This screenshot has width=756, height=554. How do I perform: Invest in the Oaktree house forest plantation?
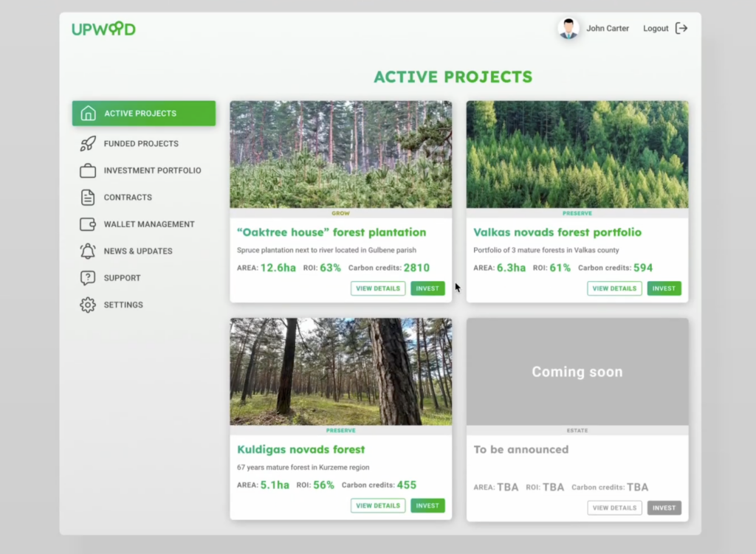427,288
